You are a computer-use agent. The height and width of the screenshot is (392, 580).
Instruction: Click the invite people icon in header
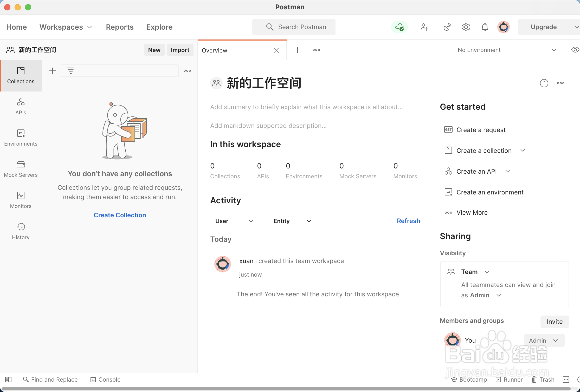click(x=424, y=27)
